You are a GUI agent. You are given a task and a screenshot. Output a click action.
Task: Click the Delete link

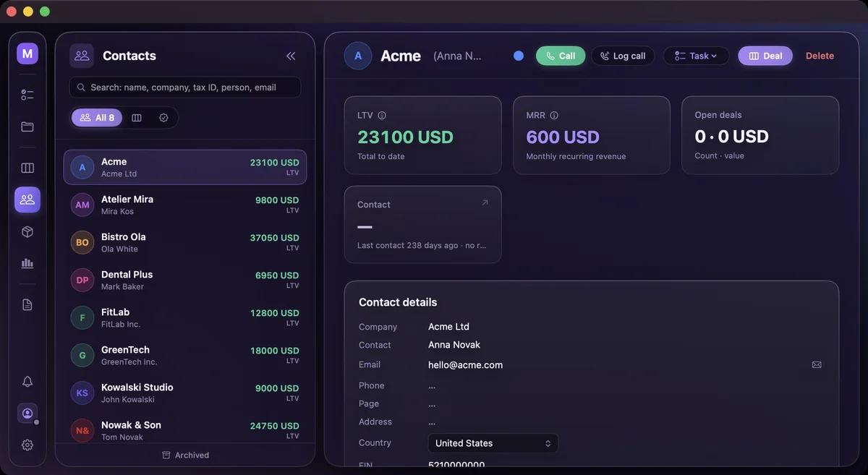[x=820, y=56]
